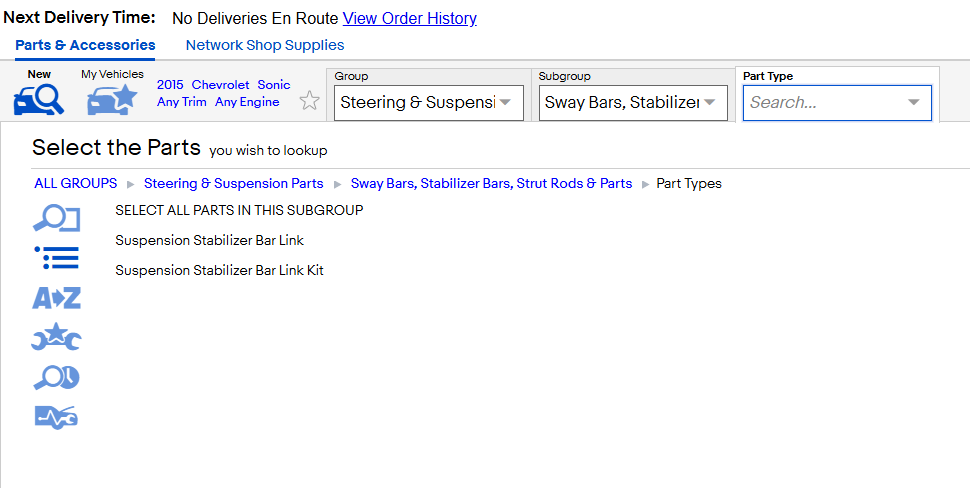Click the car diagnostics sidebar icon
Viewport: 970px width, 488px height.
click(56, 417)
